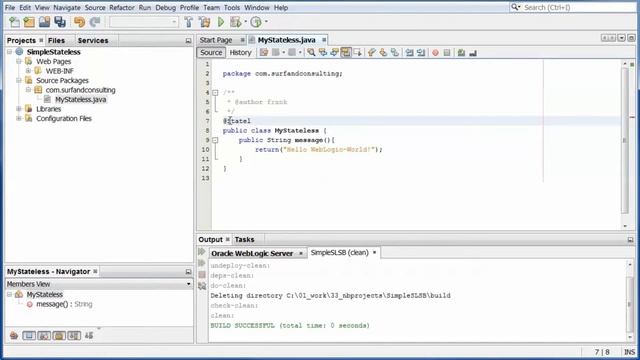The width and height of the screenshot is (640, 360).
Task: Collapse MyStateless node in Navigator
Action: tap(9, 294)
